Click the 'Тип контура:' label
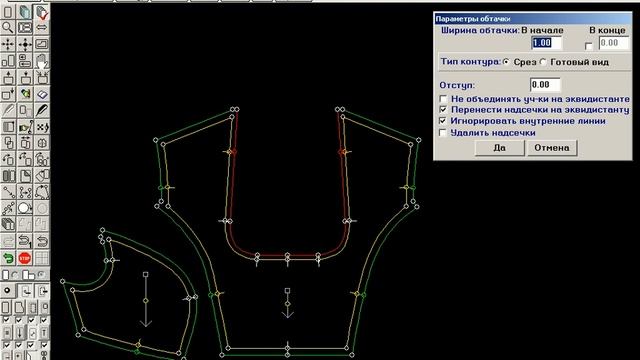The height and width of the screenshot is (360, 640). click(470, 62)
